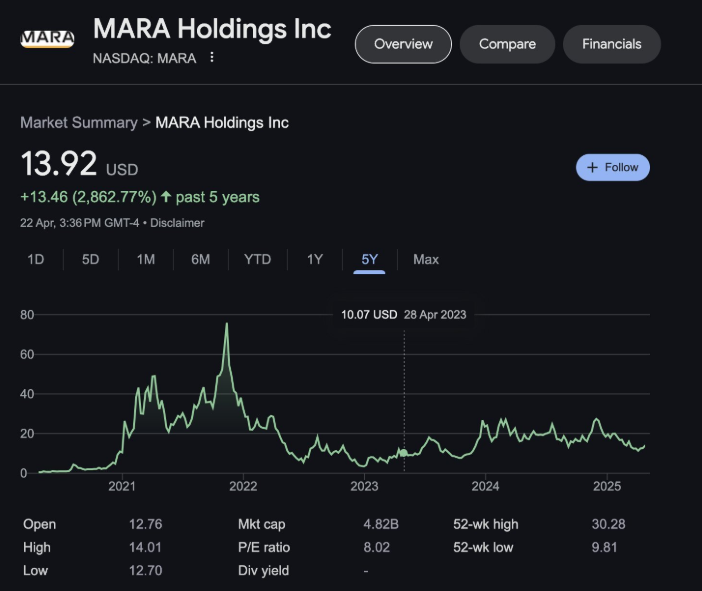The image size is (702, 591).
Task: Show the 1M chart range
Action: point(146,259)
